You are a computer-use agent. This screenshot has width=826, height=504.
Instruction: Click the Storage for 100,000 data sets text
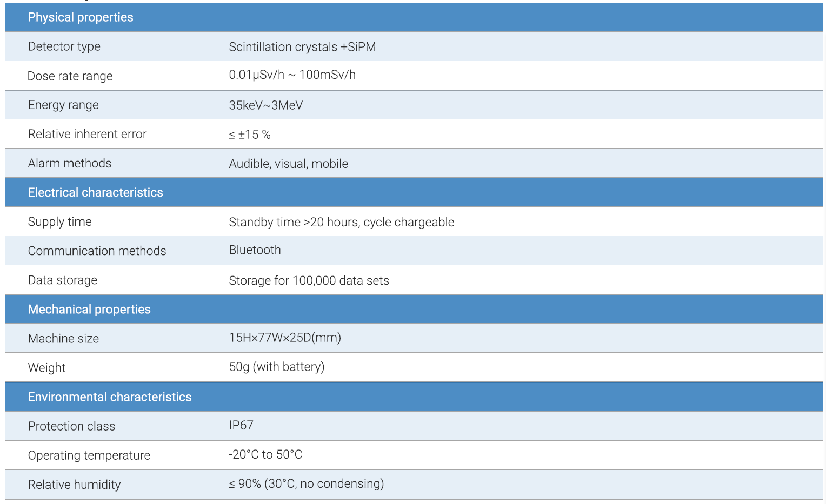click(309, 280)
